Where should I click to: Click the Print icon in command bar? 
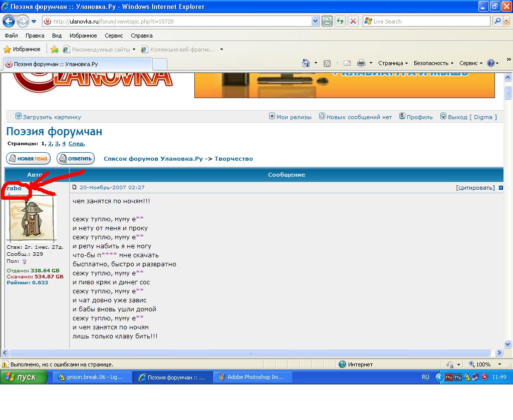click(x=361, y=63)
